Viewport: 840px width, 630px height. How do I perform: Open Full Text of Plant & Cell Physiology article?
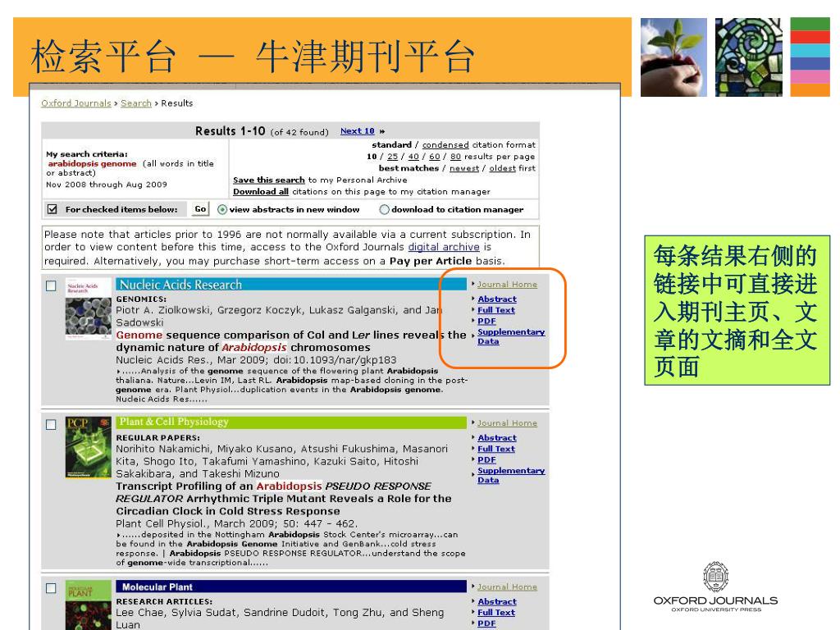point(496,449)
